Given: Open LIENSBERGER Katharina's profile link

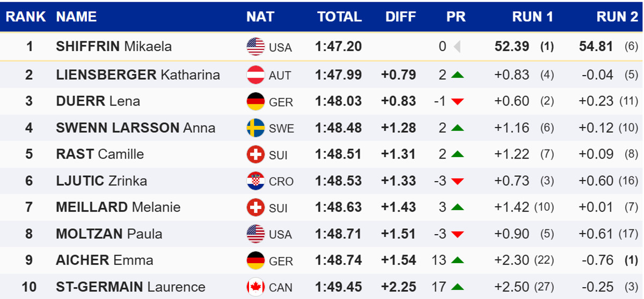Looking at the screenshot, I should (x=138, y=74).
